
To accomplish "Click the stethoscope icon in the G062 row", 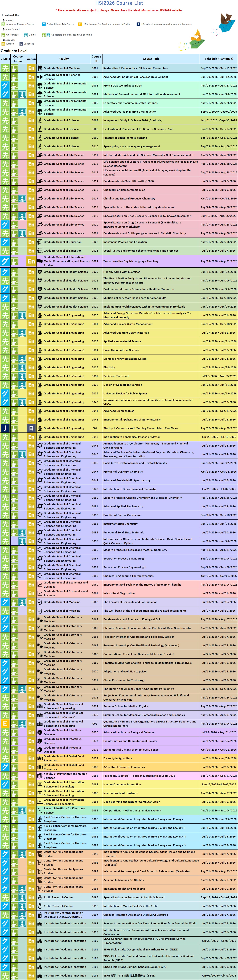I will click(40, 602).
